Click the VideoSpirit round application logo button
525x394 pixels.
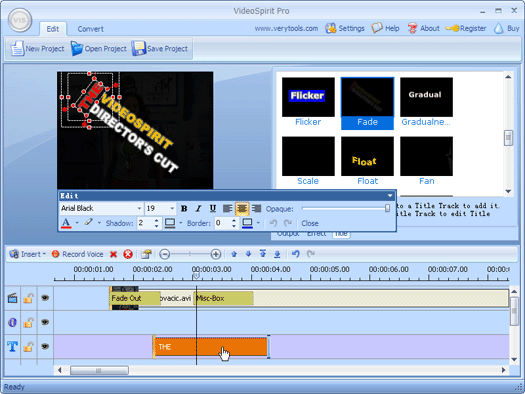[x=19, y=20]
